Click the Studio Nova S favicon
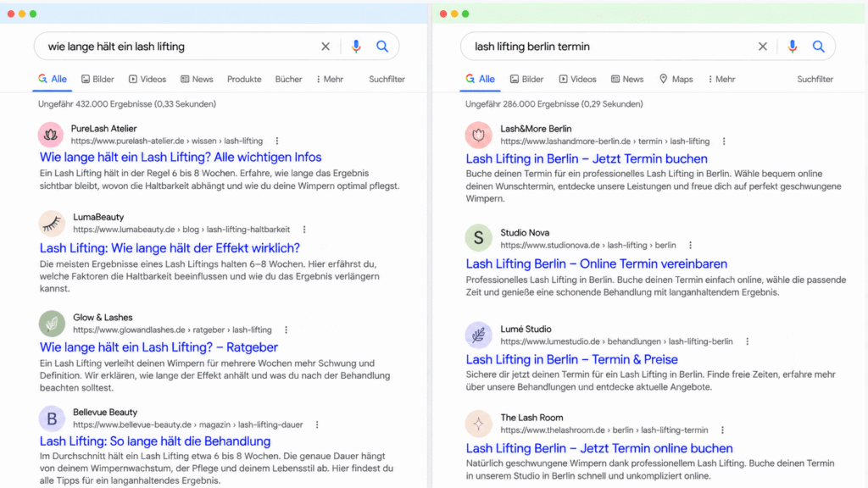The width and height of the screenshot is (868, 488). (479, 238)
